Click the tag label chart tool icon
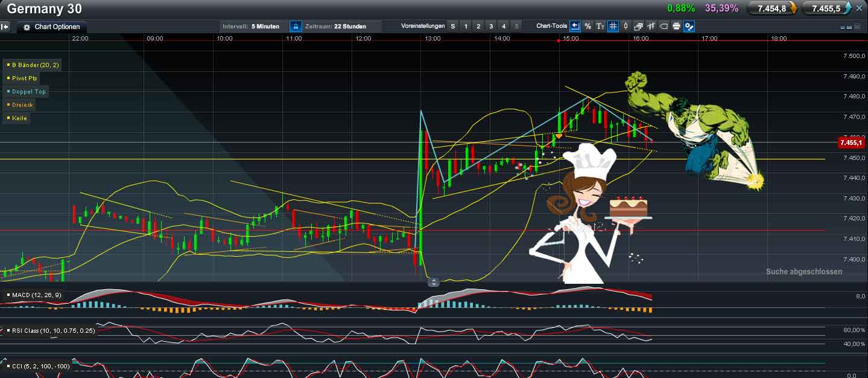Image resolution: width=868 pixels, height=378 pixels. [664, 26]
